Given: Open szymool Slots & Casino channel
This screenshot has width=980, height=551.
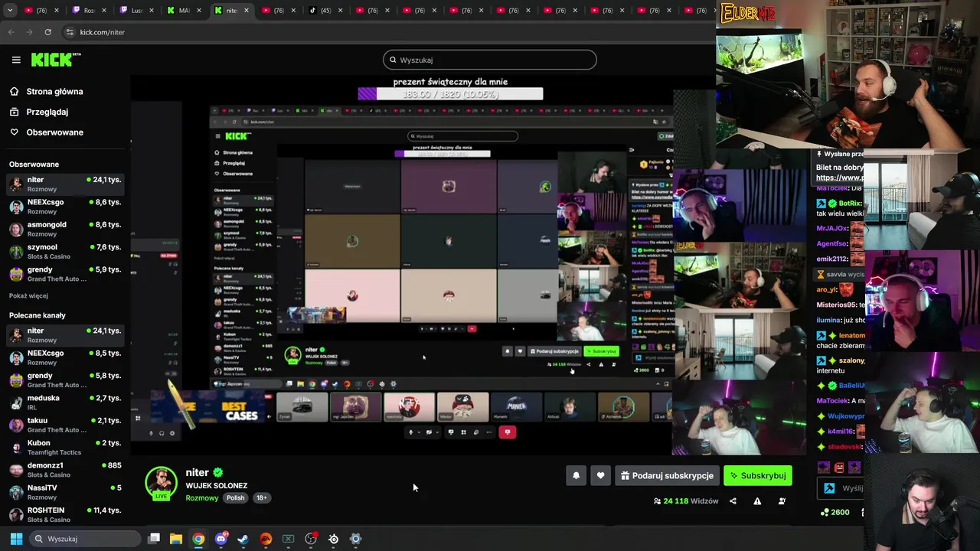Looking at the screenshot, I should point(64,252).
